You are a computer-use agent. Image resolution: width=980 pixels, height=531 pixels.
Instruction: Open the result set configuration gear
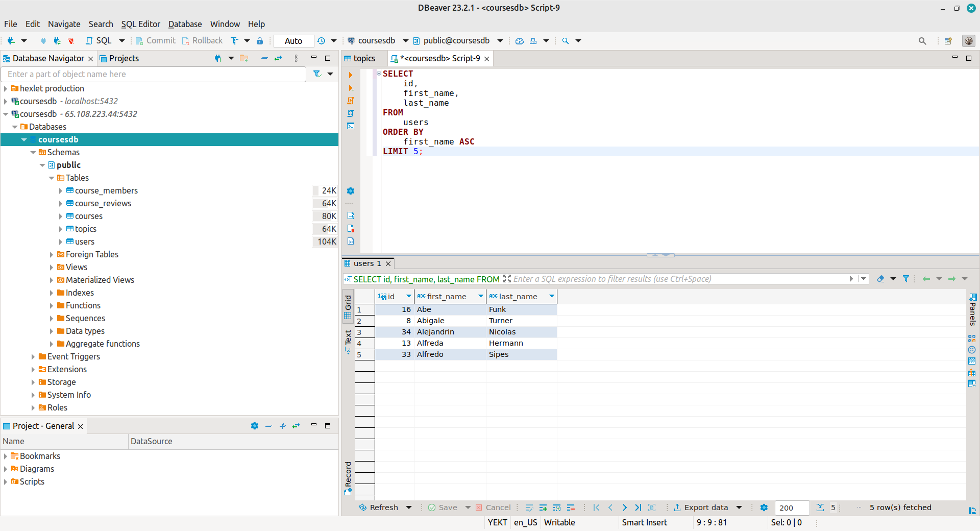[764, 508]
